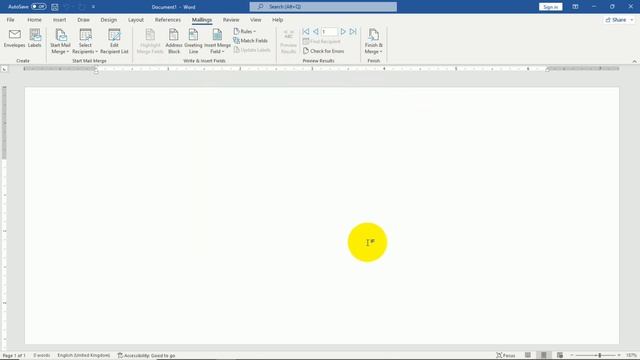
Task: Switch to the Insert tab
Action: (59, 20)
